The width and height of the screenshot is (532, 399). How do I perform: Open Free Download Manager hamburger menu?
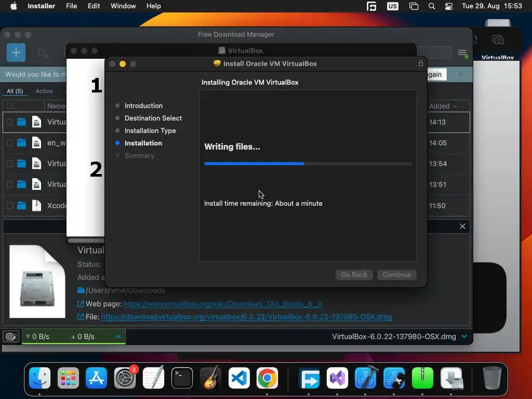[x=462, y=53]
